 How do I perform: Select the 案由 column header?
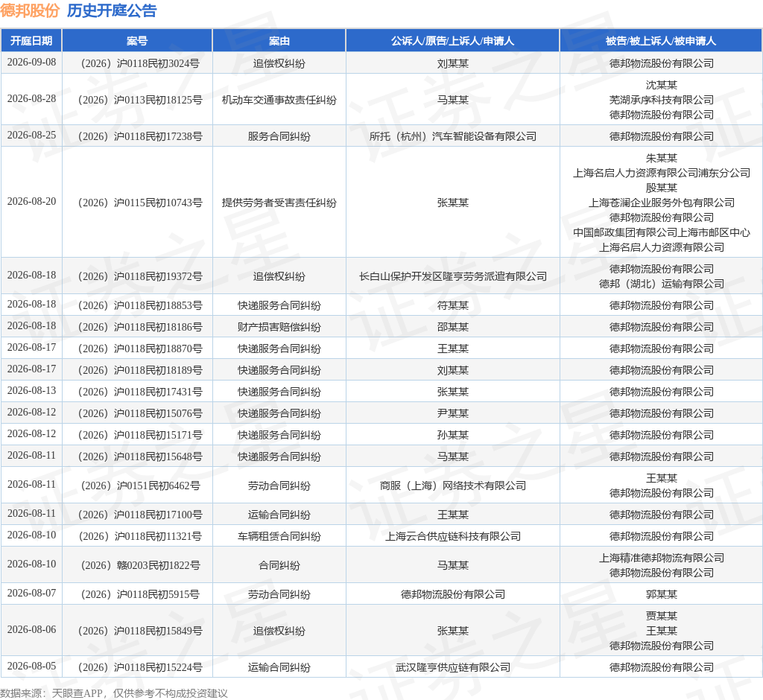[x=279, y=41]
